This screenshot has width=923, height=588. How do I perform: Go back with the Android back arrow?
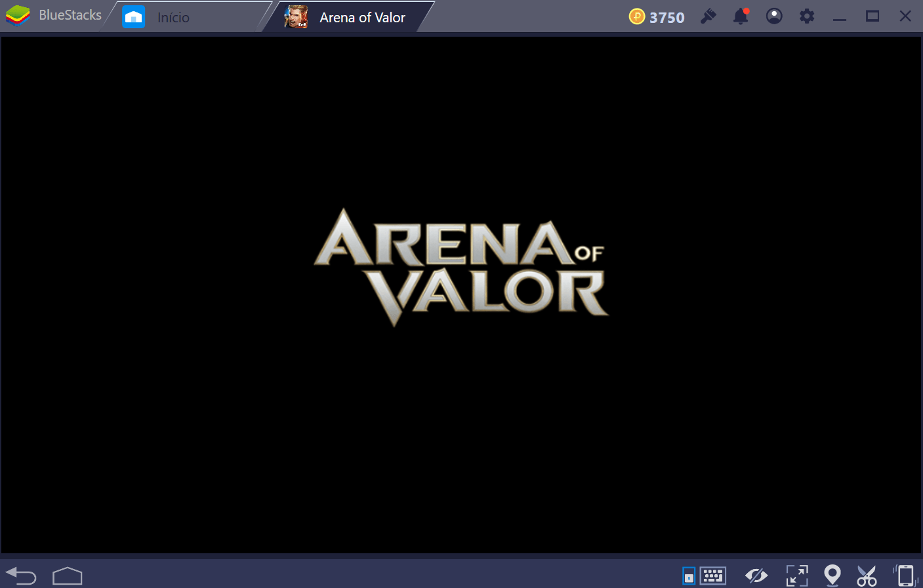(x=21, y=576)
